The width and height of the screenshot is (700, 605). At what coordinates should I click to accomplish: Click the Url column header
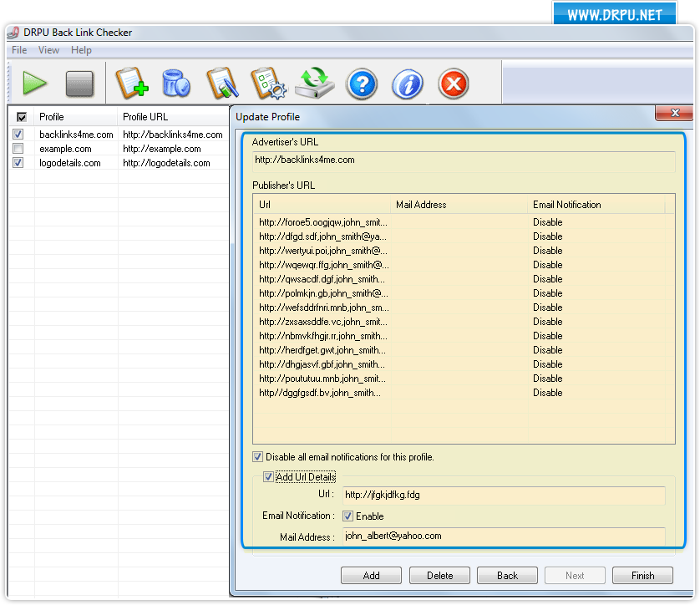322,205
